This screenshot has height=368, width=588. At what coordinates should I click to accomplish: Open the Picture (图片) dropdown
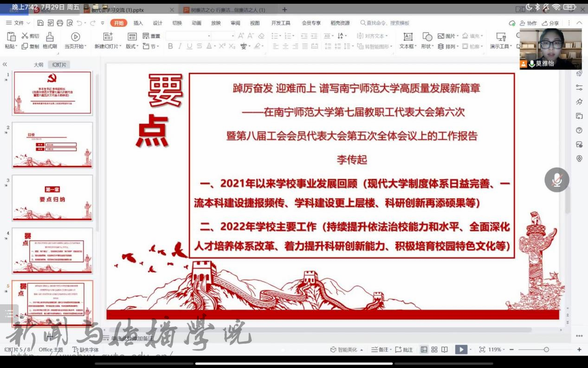pos(448,36)
